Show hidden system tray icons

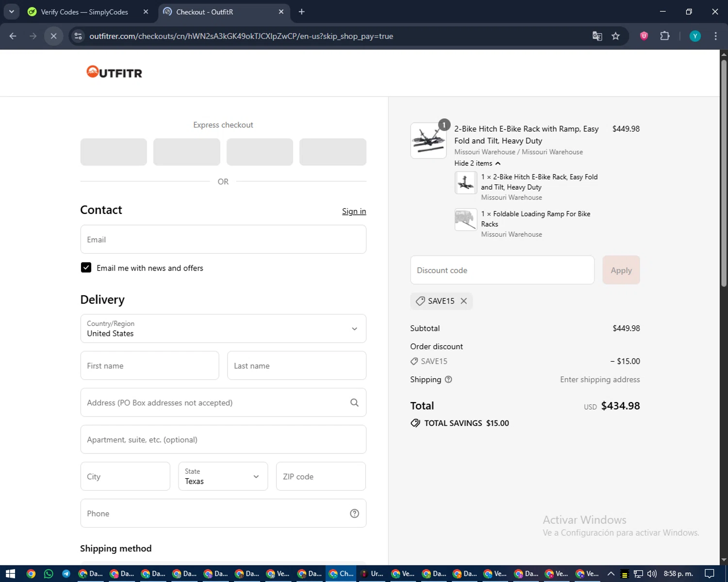[x=611, y=574]
